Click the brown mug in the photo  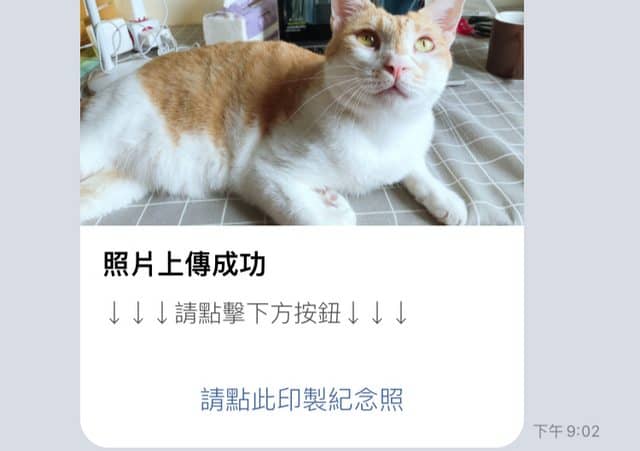505,45
